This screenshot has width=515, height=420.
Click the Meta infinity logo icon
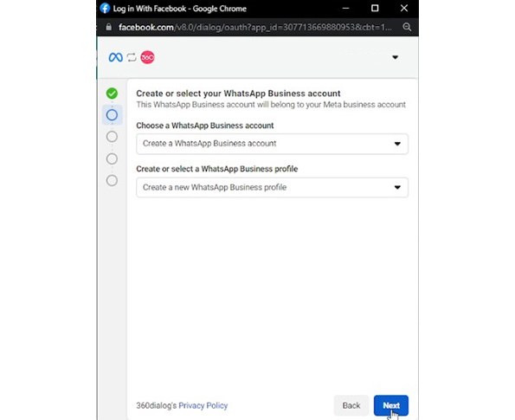[x=115, y=57]
